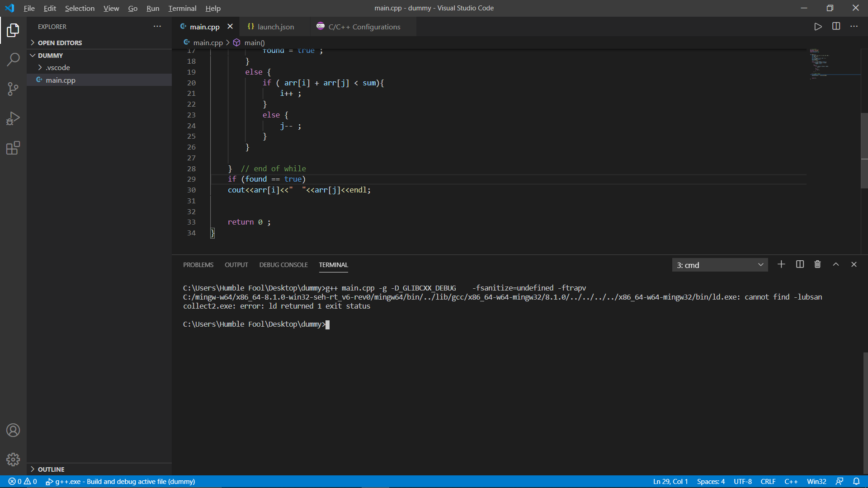Create a new terminal instance
Screen dimensions: 868x488
coord(781,264)
